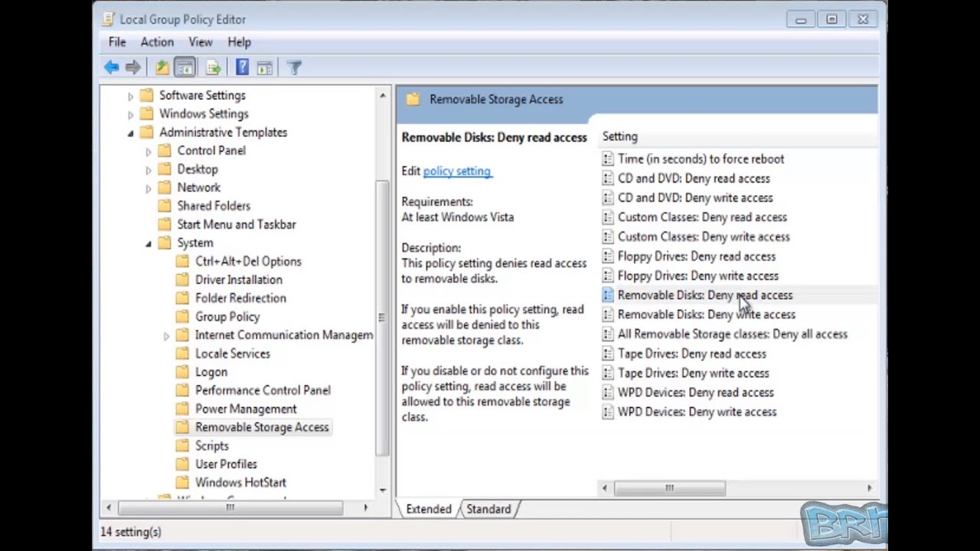Click the icon beside Custom Classes: Deny write access
The width and height of the screenshot is (980, 551).
coord(608,236)
